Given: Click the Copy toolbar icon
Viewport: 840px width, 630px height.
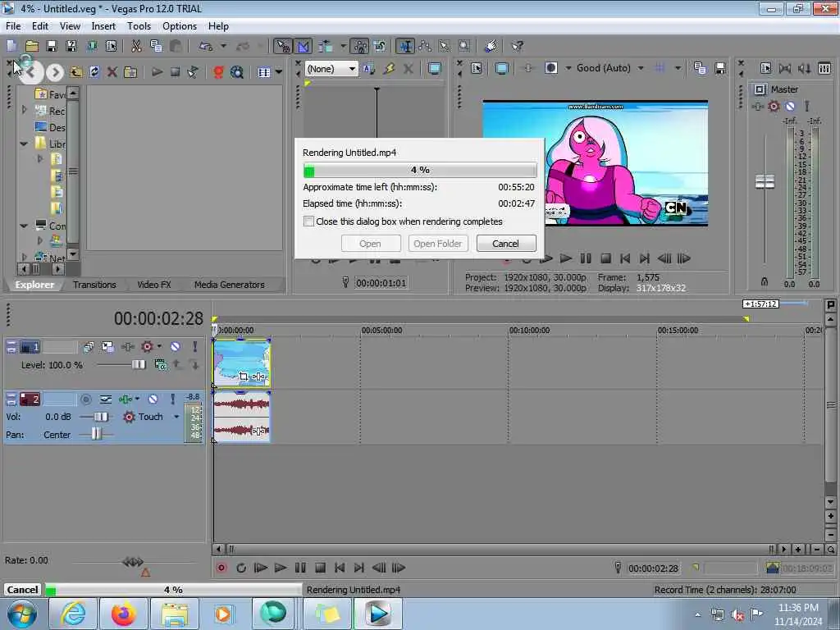Looking at the screenshot, I should [156, 46].
